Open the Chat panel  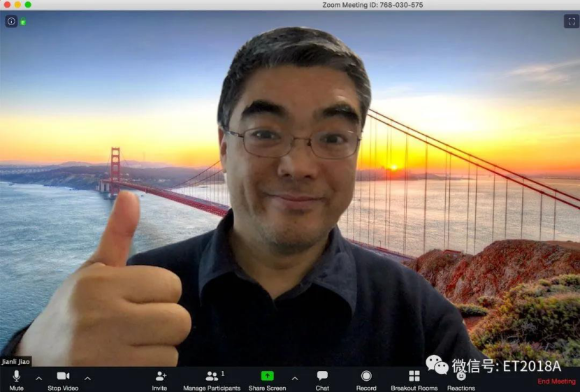pos(322,380)
